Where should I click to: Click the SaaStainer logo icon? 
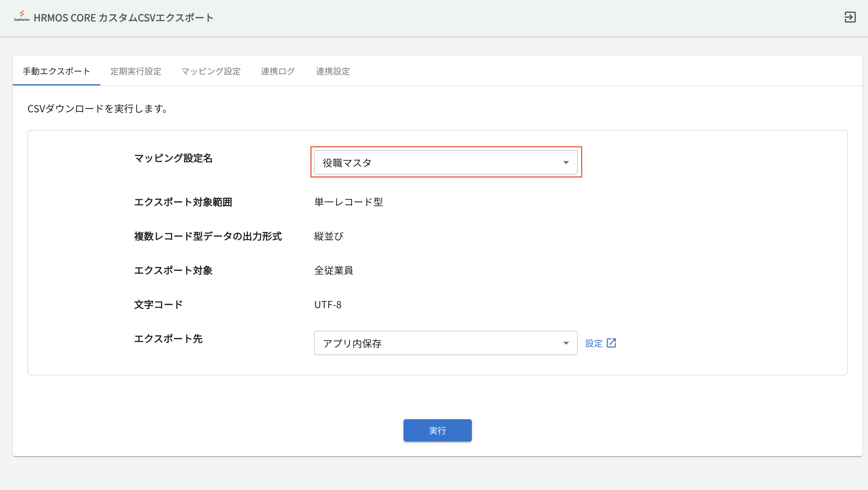[x=22, y=16]
